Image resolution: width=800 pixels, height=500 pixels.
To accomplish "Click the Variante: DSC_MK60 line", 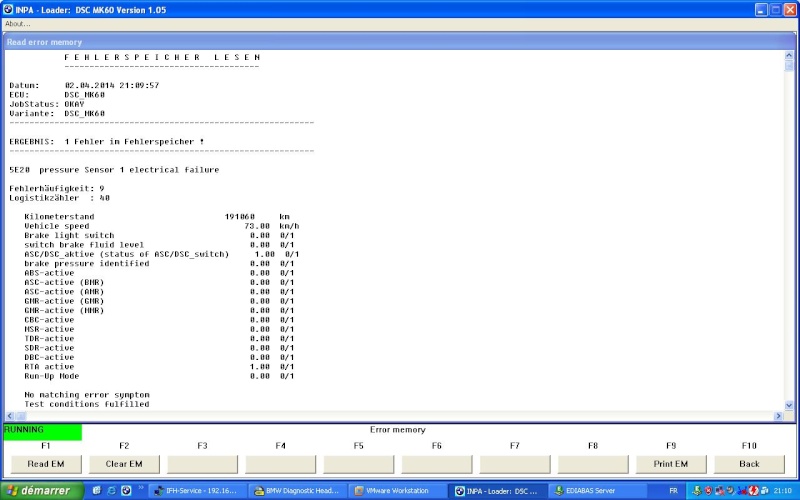I will click(57, 113).
